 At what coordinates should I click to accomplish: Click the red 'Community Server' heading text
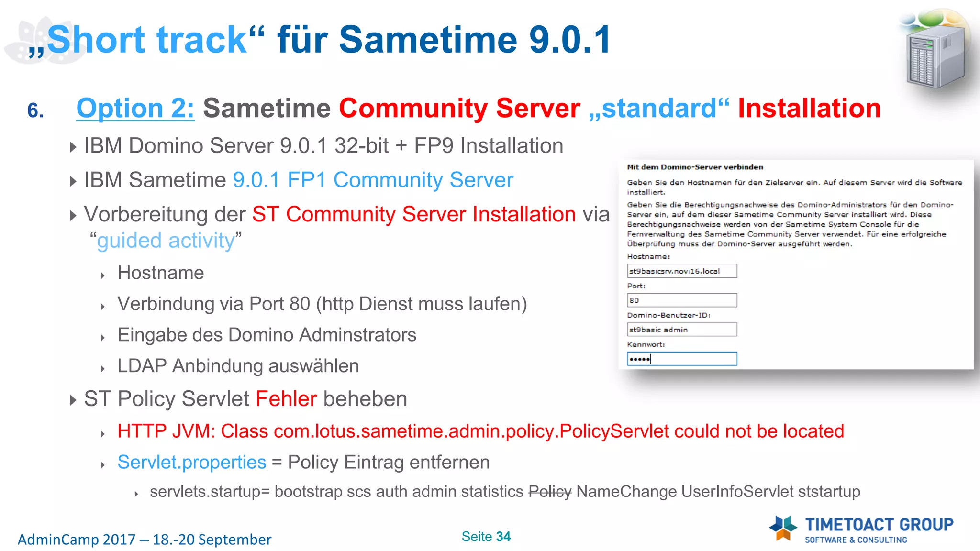click(459, 108)
